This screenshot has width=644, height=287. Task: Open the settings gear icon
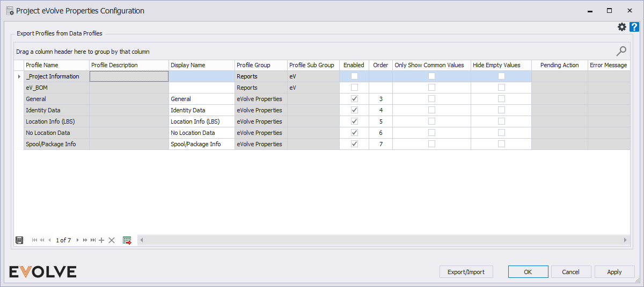pos(622,27)
